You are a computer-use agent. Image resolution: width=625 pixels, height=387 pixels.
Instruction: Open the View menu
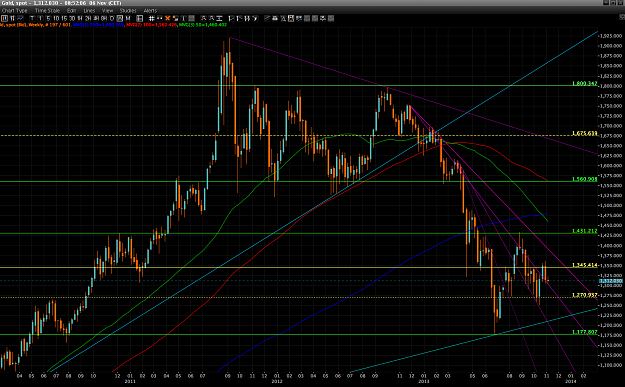(x=108, y=10)
